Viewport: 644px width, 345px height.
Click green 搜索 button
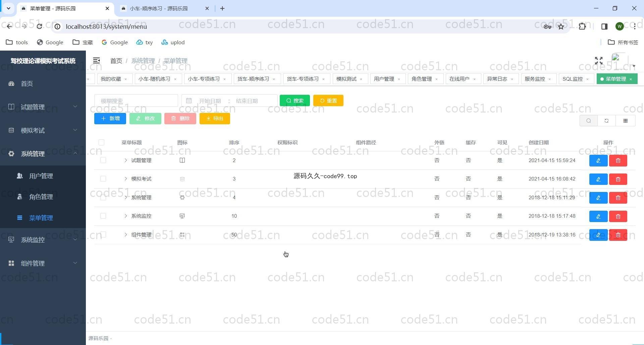pos(295,100)
